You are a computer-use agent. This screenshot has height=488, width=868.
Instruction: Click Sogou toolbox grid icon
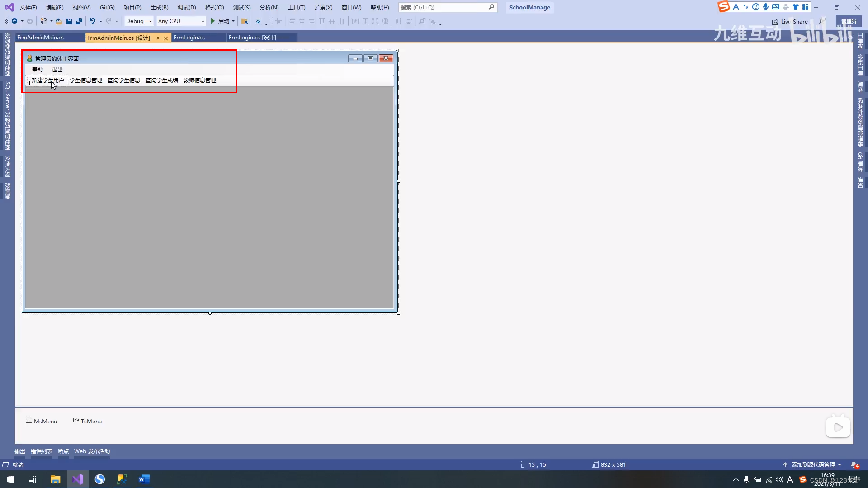806,7
